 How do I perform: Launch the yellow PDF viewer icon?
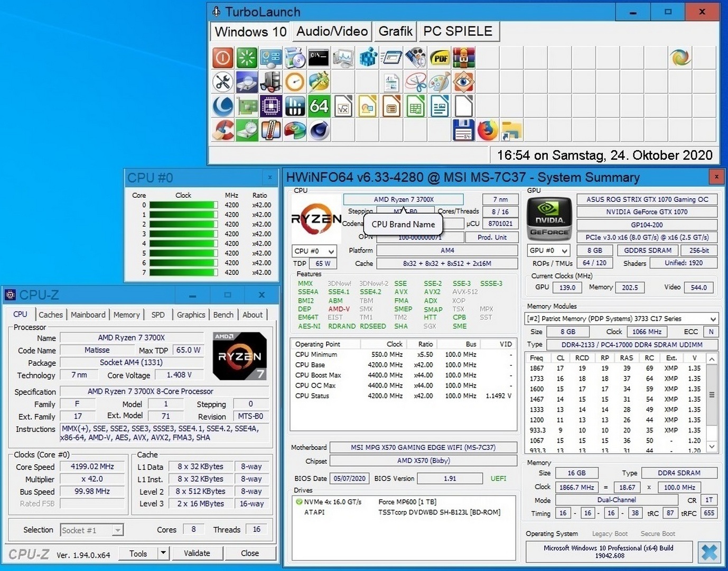point(440,58)
